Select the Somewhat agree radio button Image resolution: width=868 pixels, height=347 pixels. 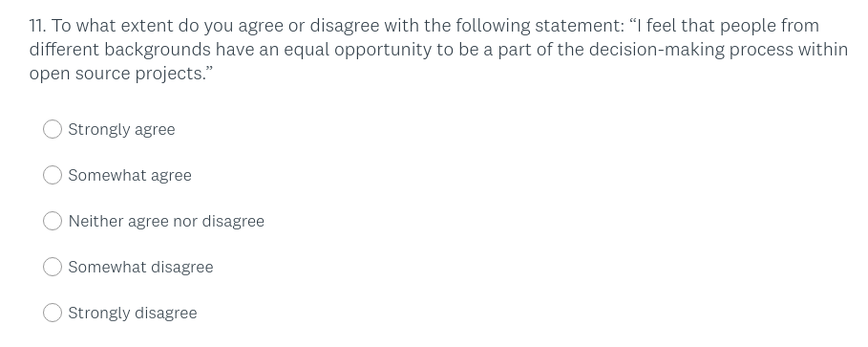[x=52, y=175]
